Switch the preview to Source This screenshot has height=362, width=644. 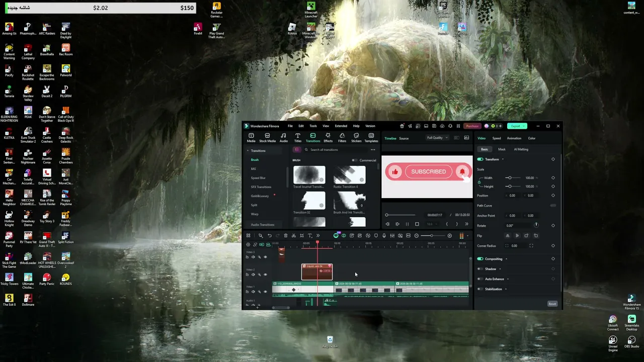[x=404, y=138]
